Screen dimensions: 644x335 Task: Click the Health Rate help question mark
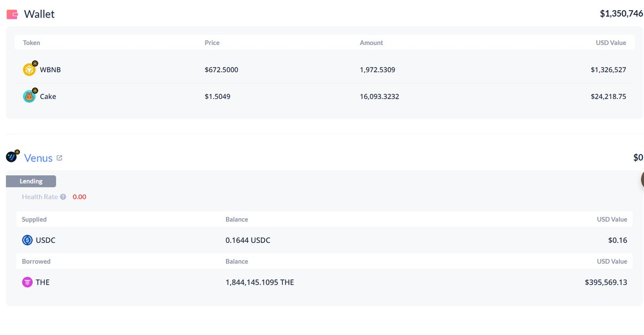63,197
